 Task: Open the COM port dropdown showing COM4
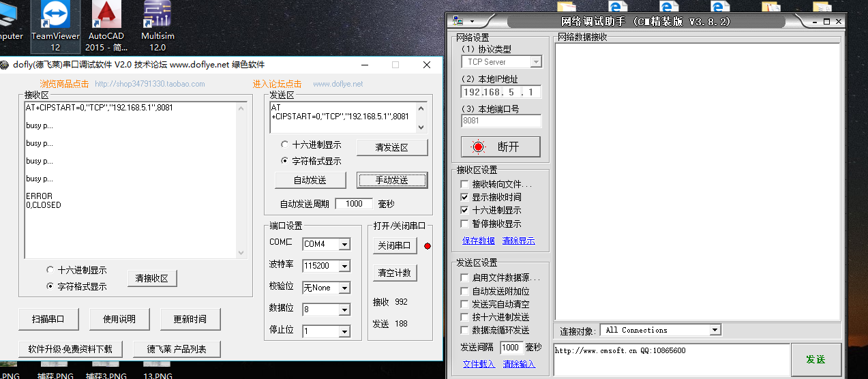point(344,244)
